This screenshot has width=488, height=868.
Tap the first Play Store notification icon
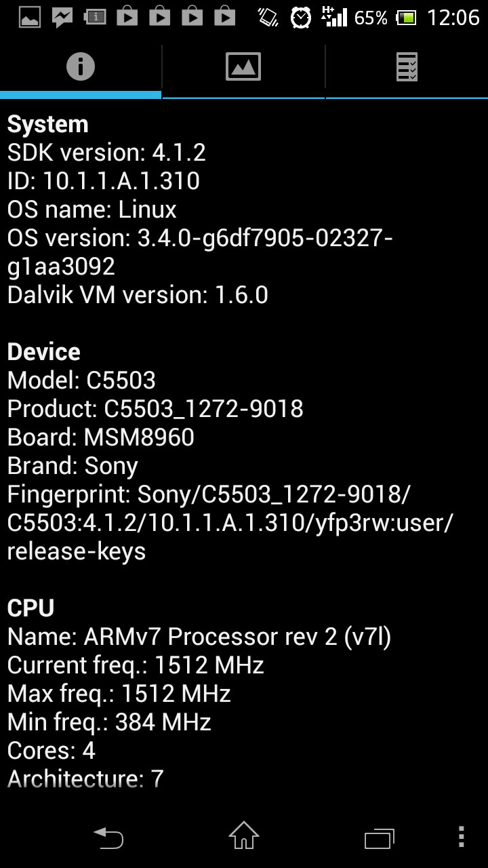coord(127,16)
